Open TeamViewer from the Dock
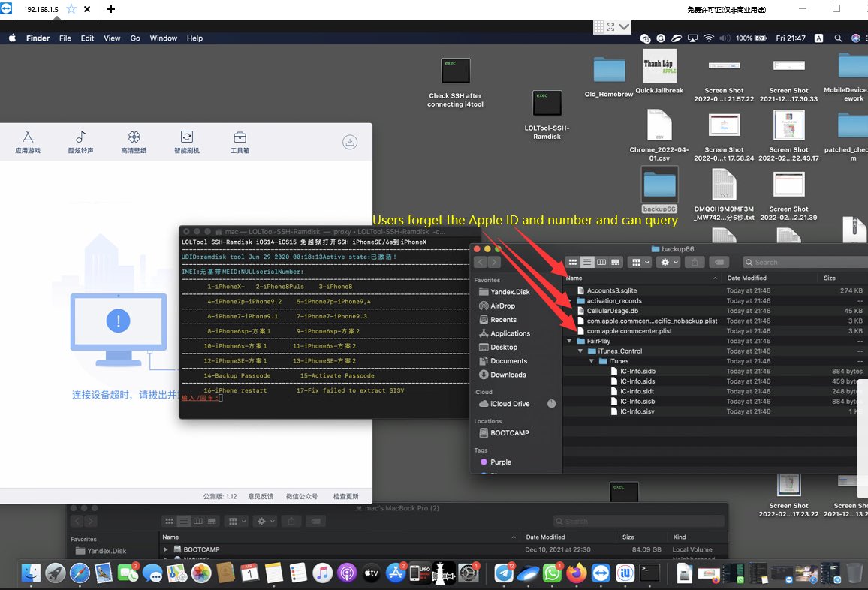868x590 pixels. [601, 573]
